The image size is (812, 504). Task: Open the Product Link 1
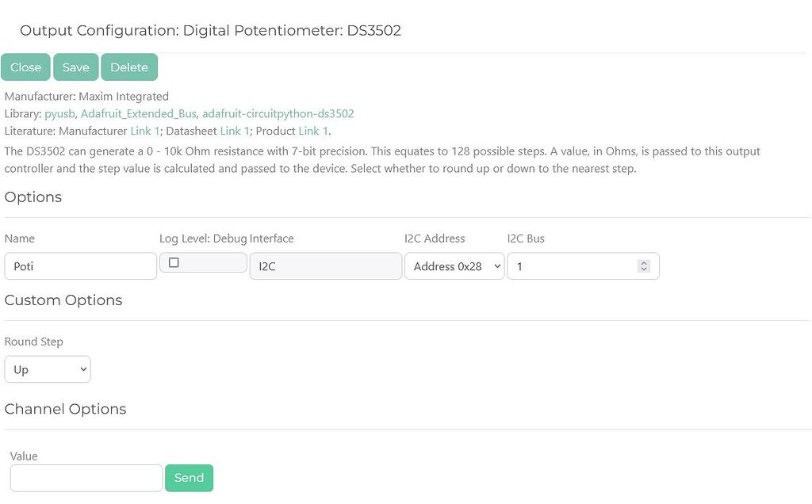pos(313,131)
